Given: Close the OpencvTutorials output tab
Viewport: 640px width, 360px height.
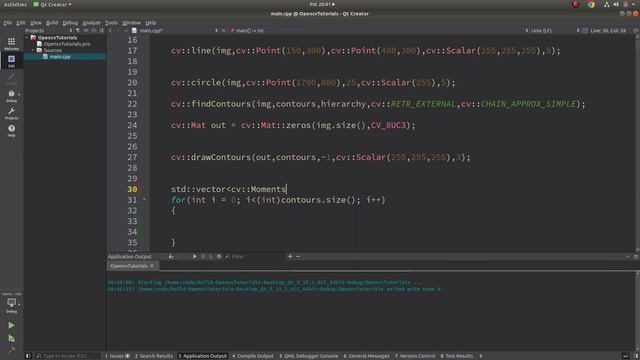Looking at the screenshot, I should [x=152, y=266].
